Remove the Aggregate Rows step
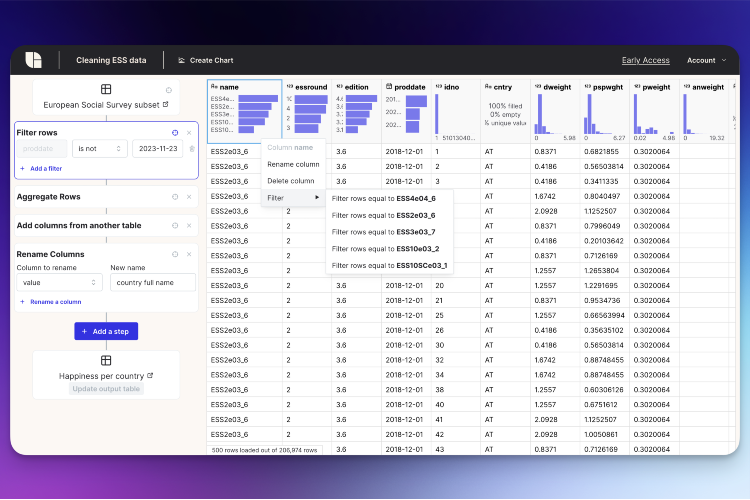Image resolution: width=750 pixels, height=500 pixels. pos(189,197)
